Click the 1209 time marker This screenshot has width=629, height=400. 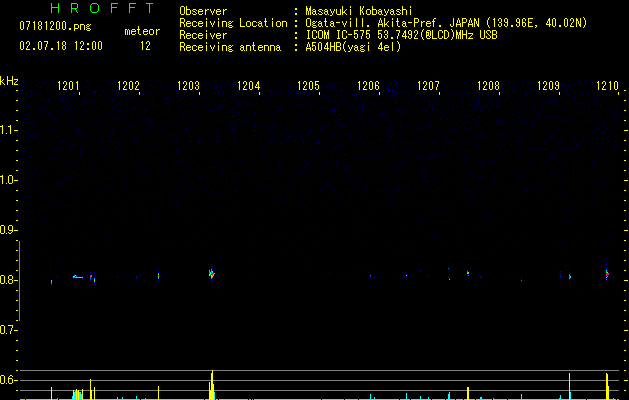pos(548,86)
